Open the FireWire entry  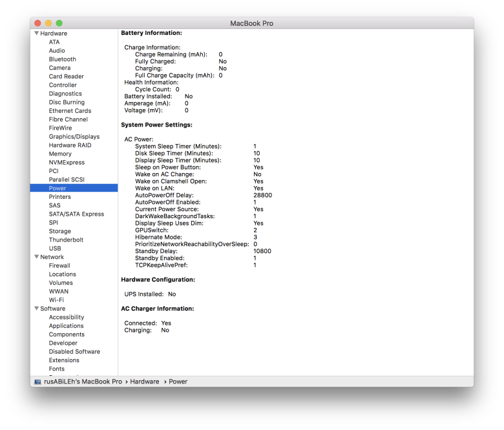60,128
